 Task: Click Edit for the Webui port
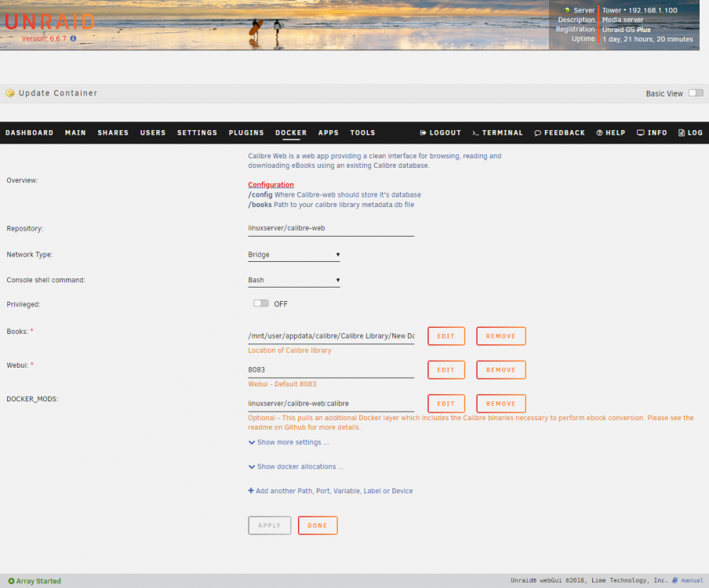446,370
